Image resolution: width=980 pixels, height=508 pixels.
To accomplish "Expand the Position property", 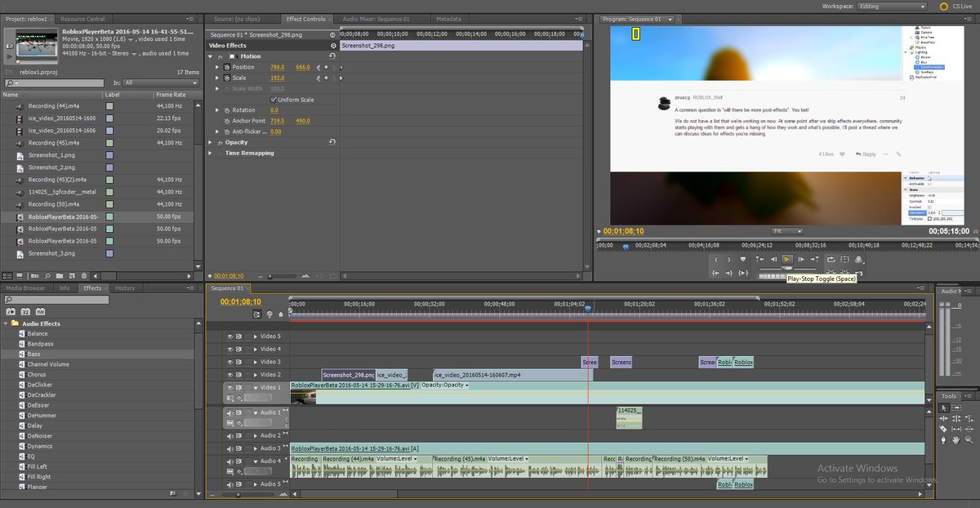I will coord(217,67).
